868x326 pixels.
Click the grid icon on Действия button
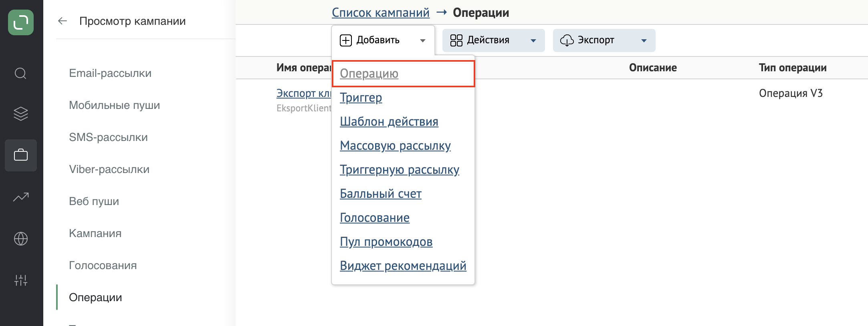click(456, 40)
